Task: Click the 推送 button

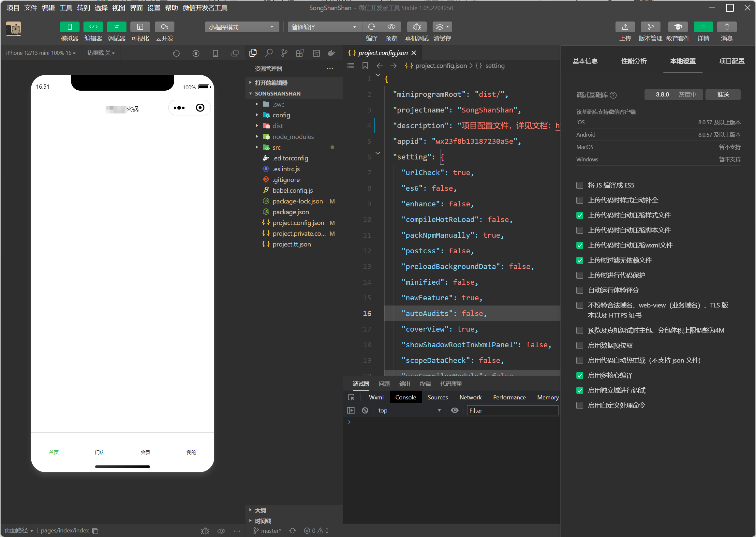Action: click(x=722, y=95)
